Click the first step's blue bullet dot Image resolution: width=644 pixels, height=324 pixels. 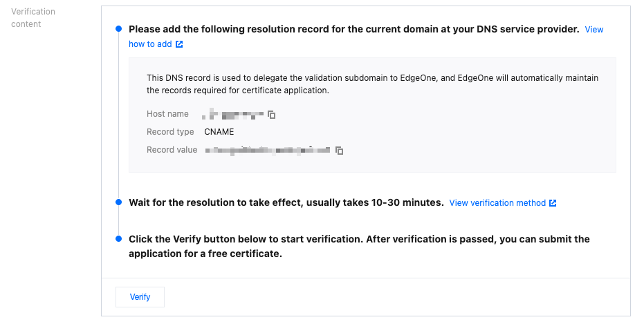(118, 29)
